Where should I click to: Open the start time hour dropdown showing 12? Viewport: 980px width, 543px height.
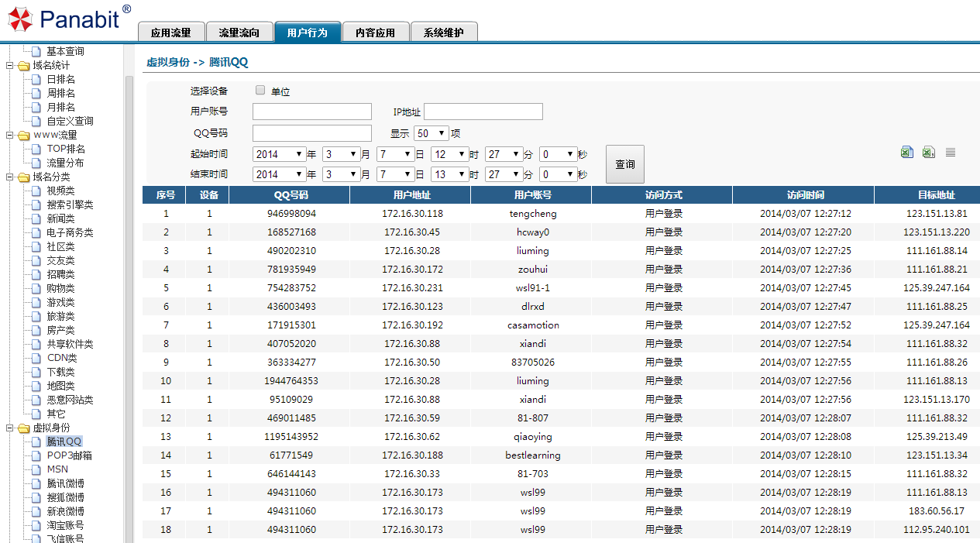[x=450, y=154]
